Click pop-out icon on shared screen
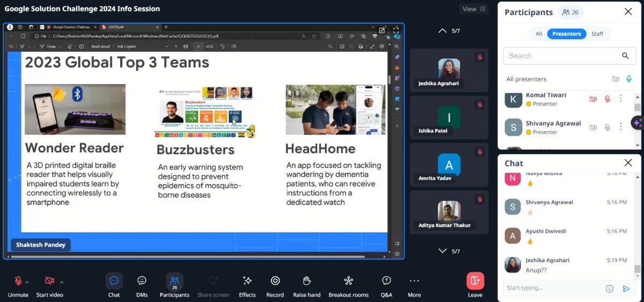Image resolution: width=644 pixels, height=302 pixels. [x=382, y=31]
